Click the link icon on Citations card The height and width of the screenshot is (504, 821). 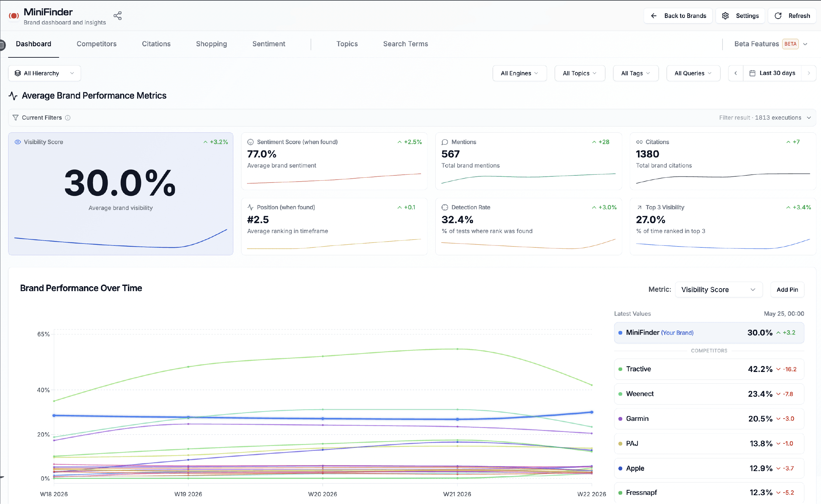(639, 142)
